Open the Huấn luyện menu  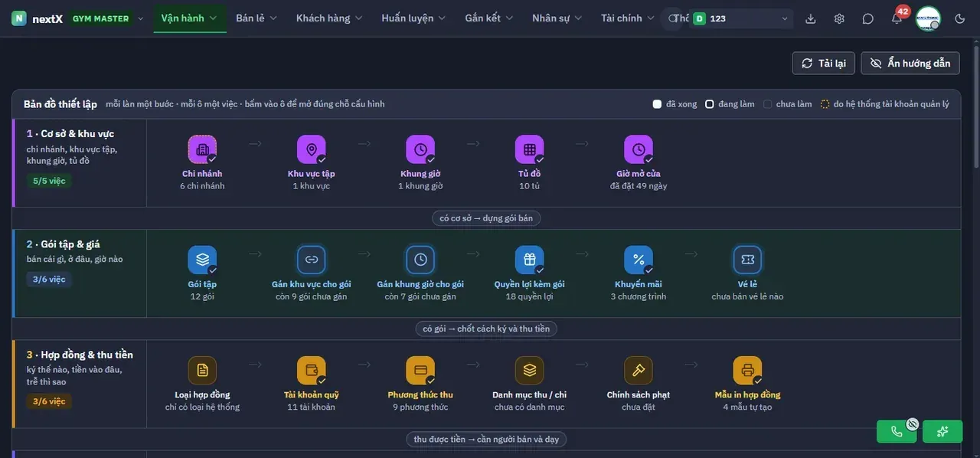413,18
